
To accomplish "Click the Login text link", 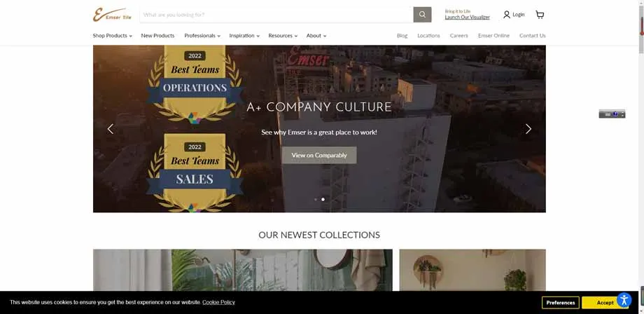I will pyautogui.click(x=518, y=15).
